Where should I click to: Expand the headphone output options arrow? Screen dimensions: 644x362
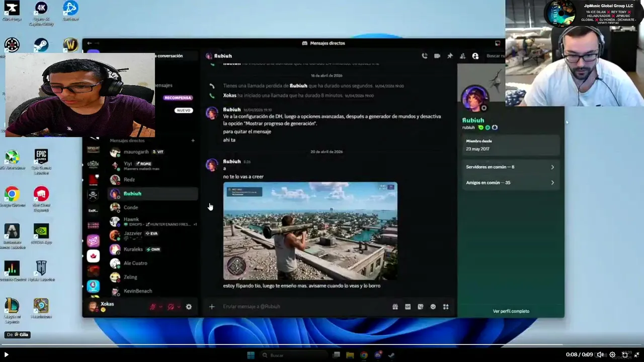(x=179, y=307)
